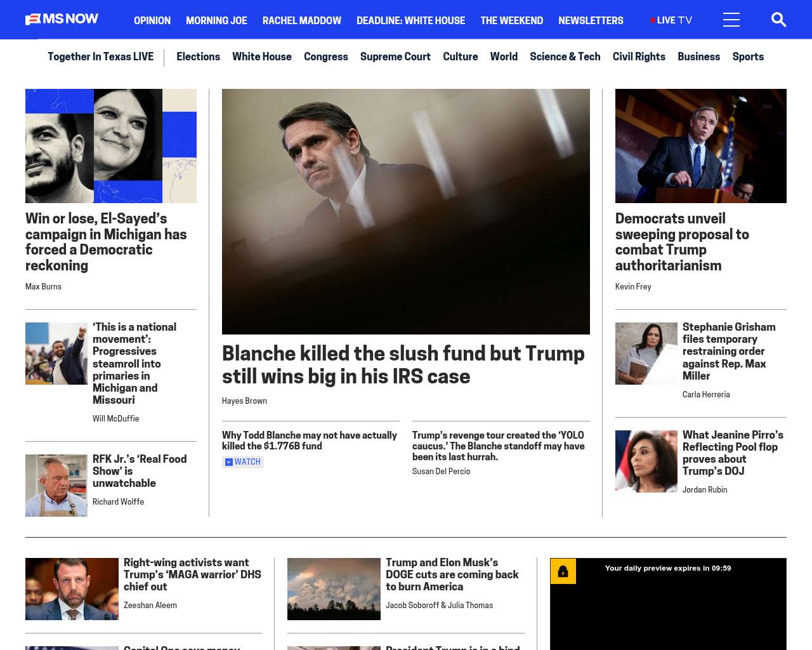812x650 pixels.
Task: Open White House topic
Action: click(262, 56)
